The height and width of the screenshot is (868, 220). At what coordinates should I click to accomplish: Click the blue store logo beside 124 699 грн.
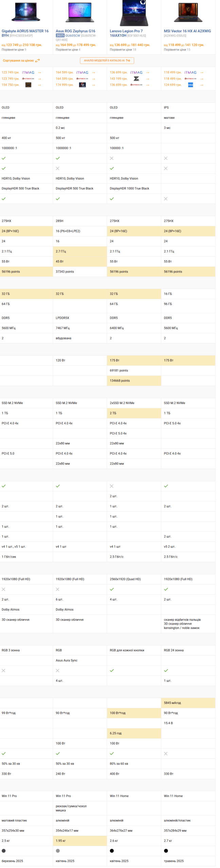click(x=190, y=85)
